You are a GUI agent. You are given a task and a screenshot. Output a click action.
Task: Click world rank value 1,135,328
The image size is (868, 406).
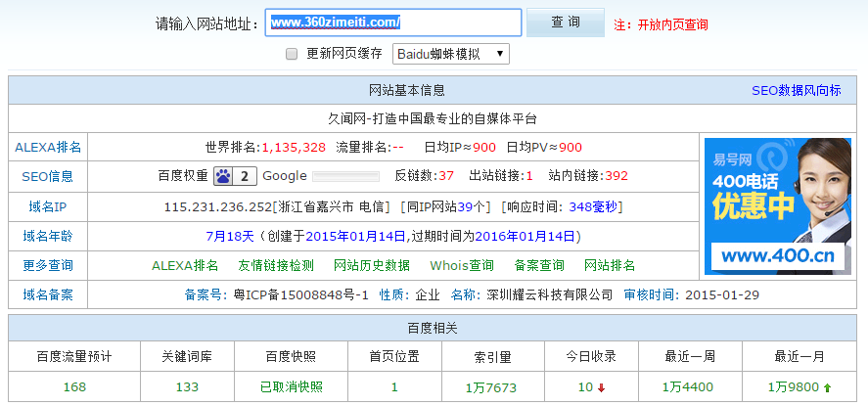(x=294, y=147)
